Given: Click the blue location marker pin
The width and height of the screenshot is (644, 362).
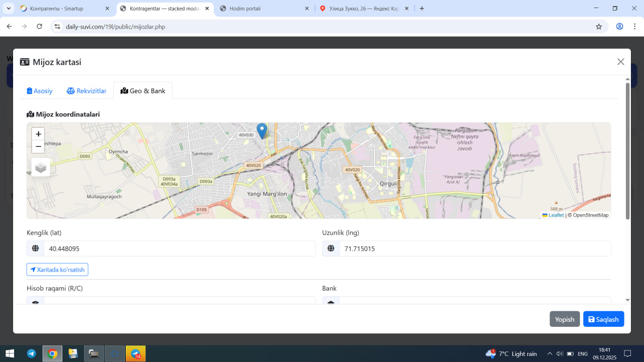Looking at the screenshot, I should tap(262, 130).
